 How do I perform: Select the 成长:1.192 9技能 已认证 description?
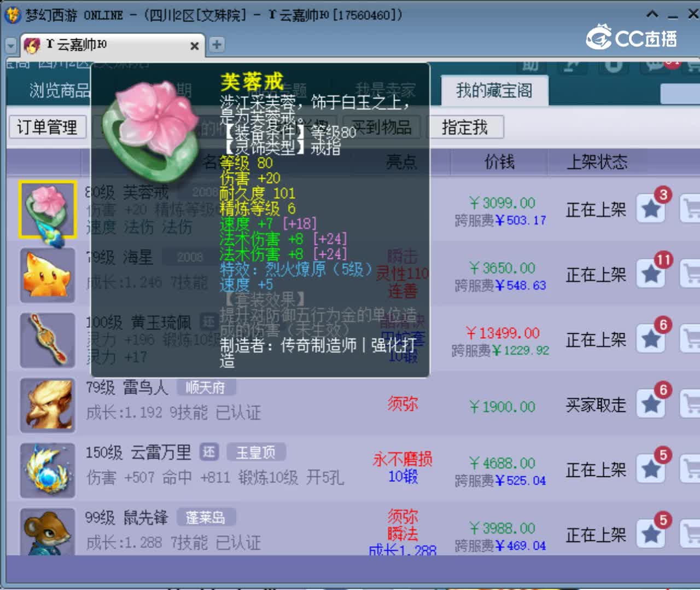173,413
